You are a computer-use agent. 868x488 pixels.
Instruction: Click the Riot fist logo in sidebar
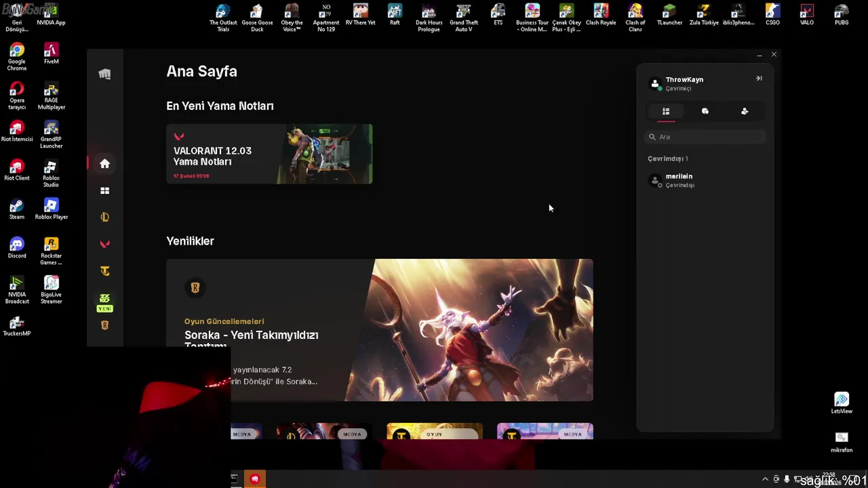click(x=104, y=74)
